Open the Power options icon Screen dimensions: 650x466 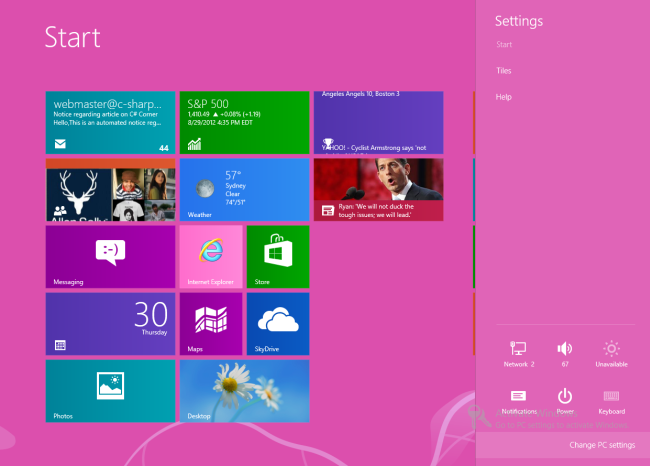coord(565,401)
